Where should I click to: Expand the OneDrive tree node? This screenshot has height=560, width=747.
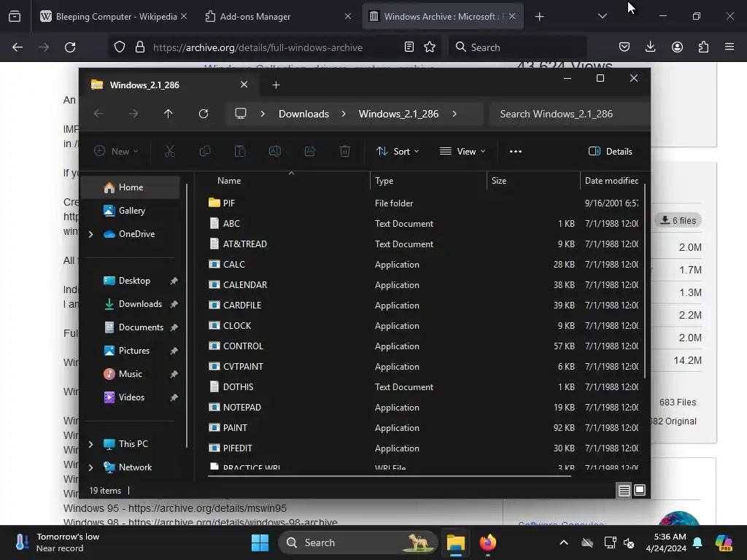click(x=90, y=234)
